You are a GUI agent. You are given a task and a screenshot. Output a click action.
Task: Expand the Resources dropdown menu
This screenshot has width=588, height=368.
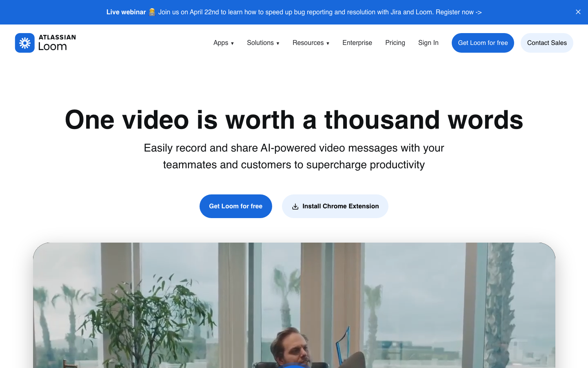tap(311, 43)
